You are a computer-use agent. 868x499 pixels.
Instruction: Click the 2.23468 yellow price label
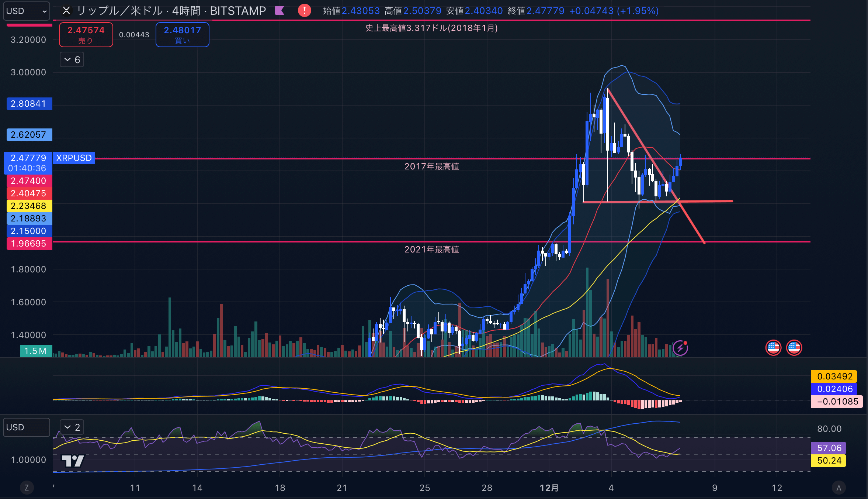pyautogui.click(x=29, y=206)
